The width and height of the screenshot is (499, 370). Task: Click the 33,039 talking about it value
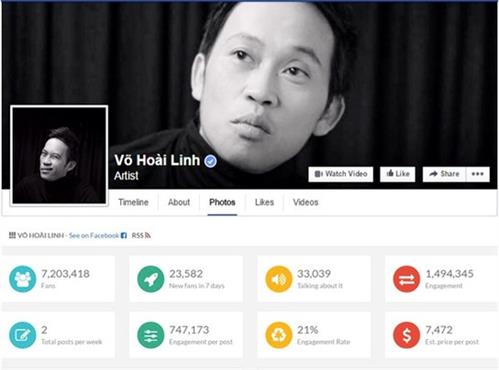pos(314,274)
